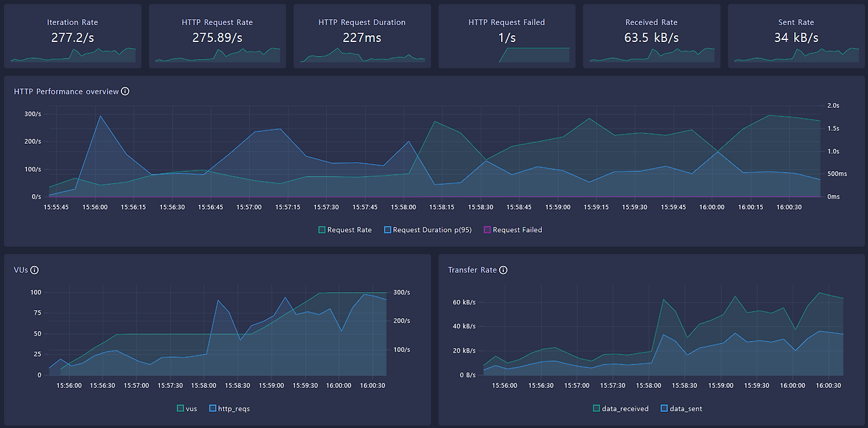
Task: Select the vus legend label
Action: (x=191, y=409)
